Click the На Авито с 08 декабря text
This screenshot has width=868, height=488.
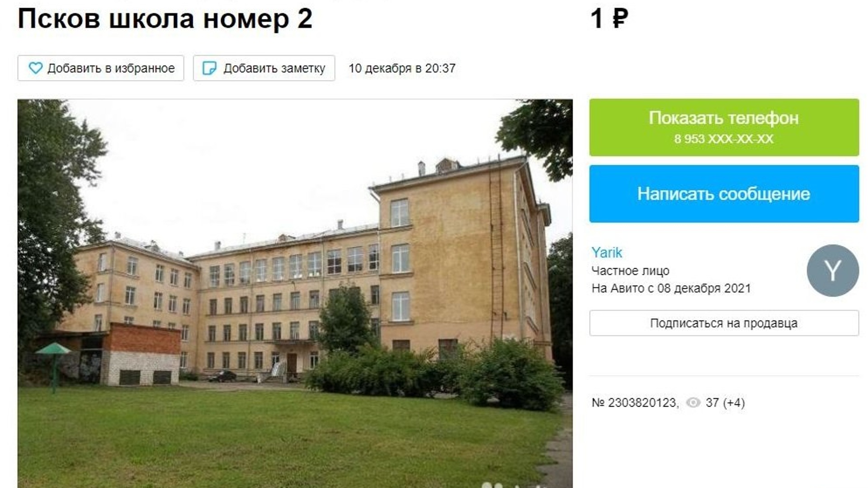coord(671,288)
